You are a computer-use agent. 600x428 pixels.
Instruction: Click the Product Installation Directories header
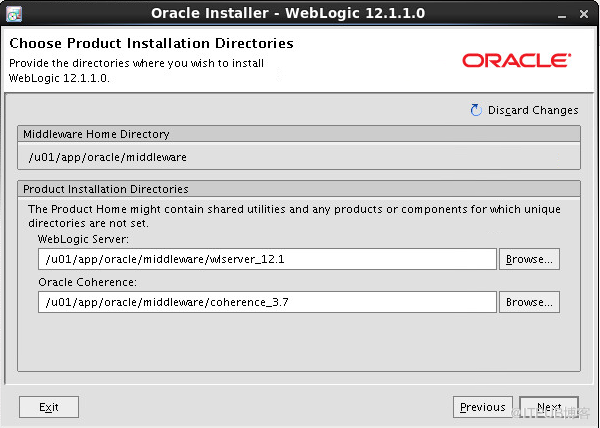coord(299,189)
